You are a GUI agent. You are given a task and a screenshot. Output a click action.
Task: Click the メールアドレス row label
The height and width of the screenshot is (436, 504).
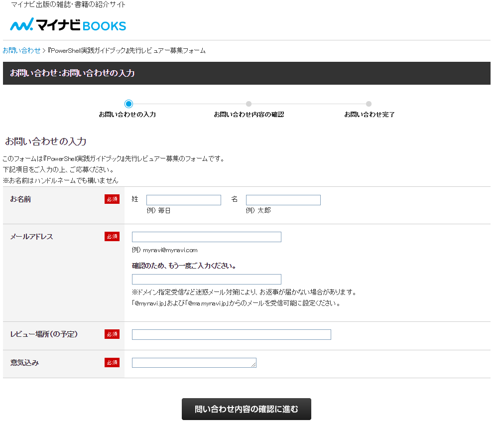[31, 236]
